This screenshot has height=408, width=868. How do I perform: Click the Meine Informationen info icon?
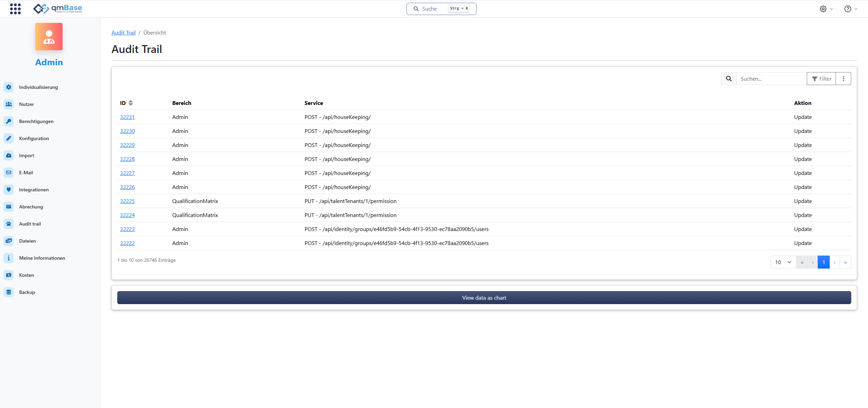(9, 258)
